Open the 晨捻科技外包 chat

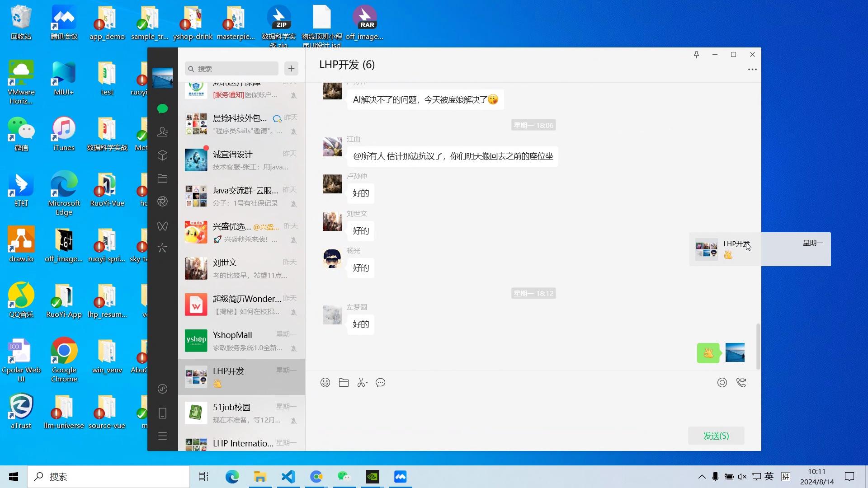pyautogui.click(x=241, y=124)
